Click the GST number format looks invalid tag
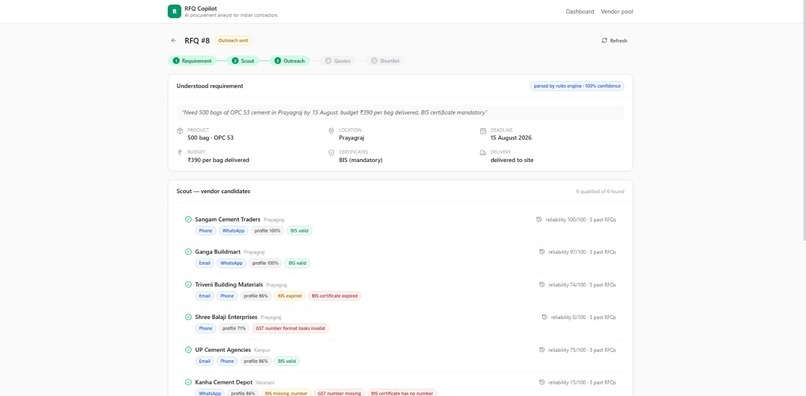Viewport: 806px width, 396px height. (290, 329)
